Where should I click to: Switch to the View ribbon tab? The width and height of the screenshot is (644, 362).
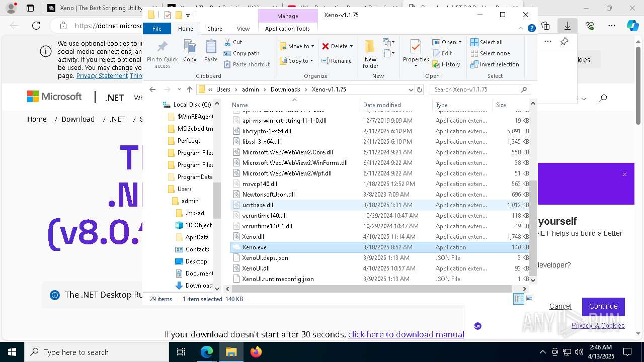pyautogui.click(x=243, y=29)
